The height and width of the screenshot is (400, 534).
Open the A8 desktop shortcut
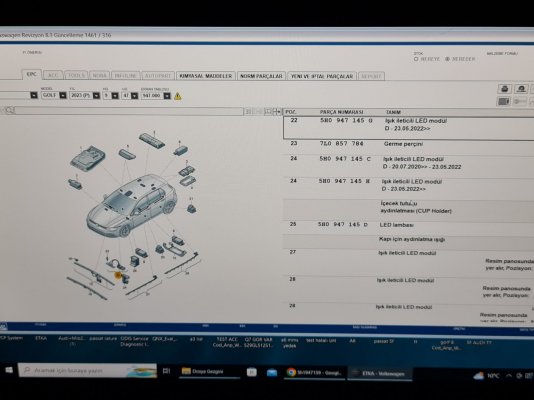[352, 340]
